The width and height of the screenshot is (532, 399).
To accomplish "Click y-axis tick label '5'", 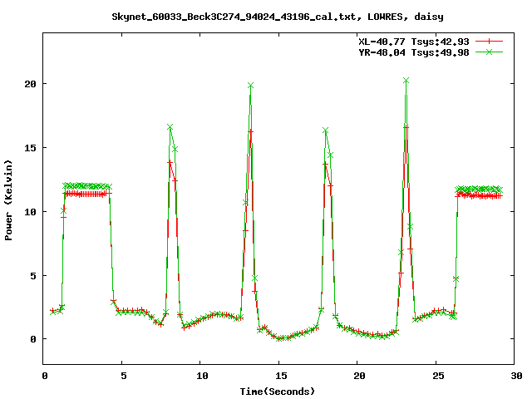I will point(33,276).
